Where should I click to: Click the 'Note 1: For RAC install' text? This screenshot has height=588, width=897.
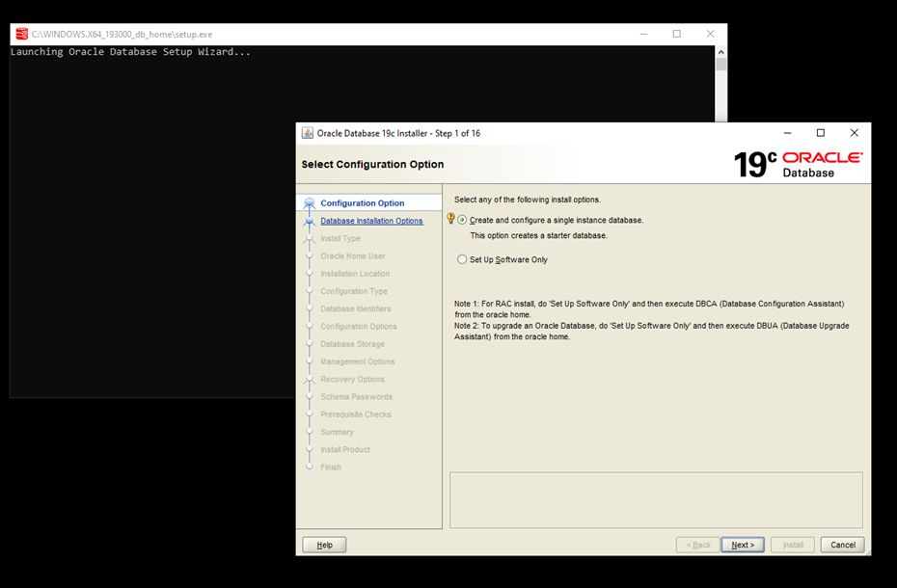649,308
